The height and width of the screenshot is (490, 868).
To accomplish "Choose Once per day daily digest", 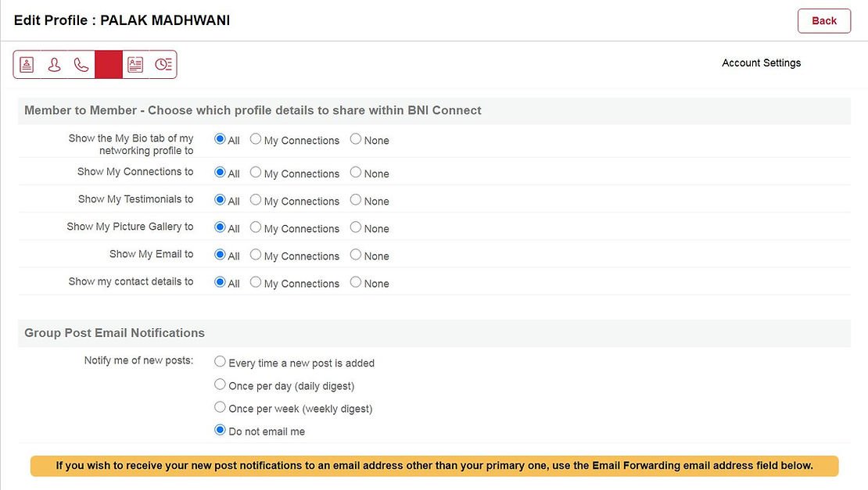I will [221, 384].
